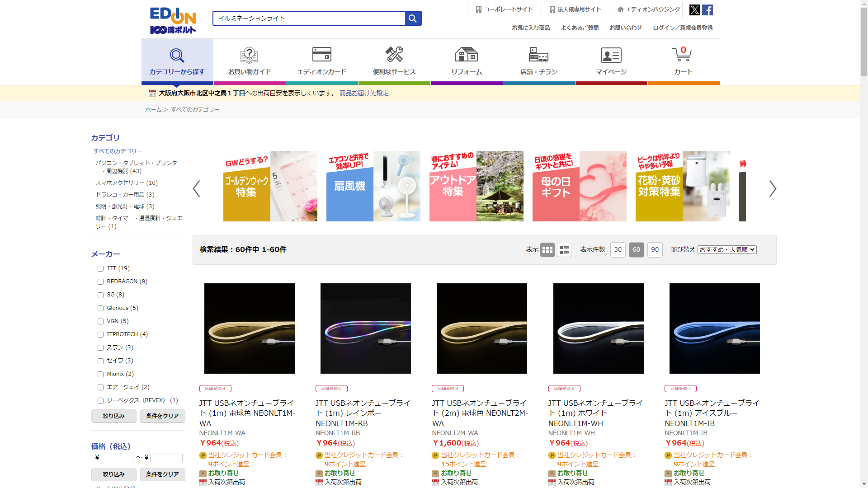868x488 pixels.
Task: Advance banner carousel with right chevron
Action: (x=772, y=189)
